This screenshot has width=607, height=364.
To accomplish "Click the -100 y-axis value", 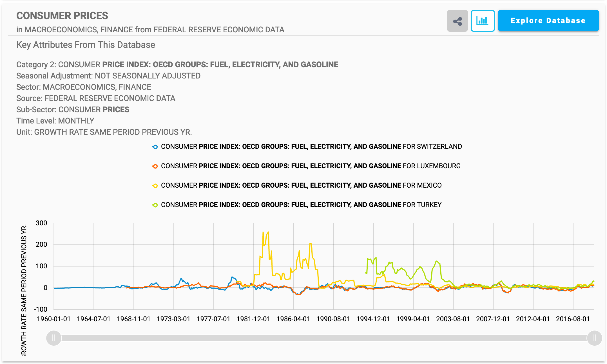I will (41, 309).
